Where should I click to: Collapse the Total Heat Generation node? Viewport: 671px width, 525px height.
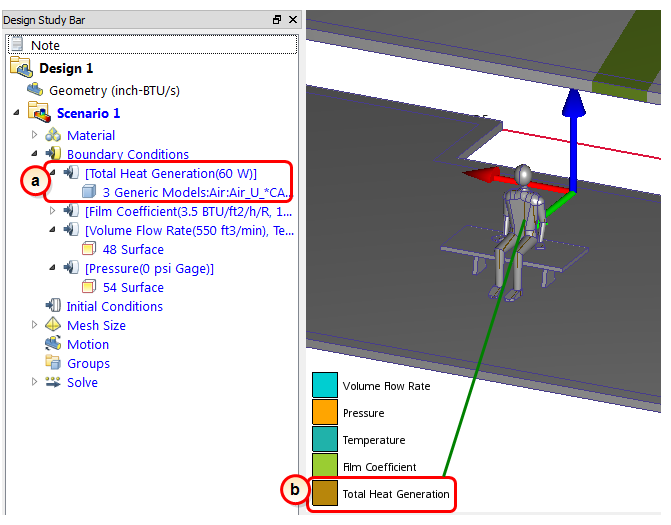pos(52,173)
